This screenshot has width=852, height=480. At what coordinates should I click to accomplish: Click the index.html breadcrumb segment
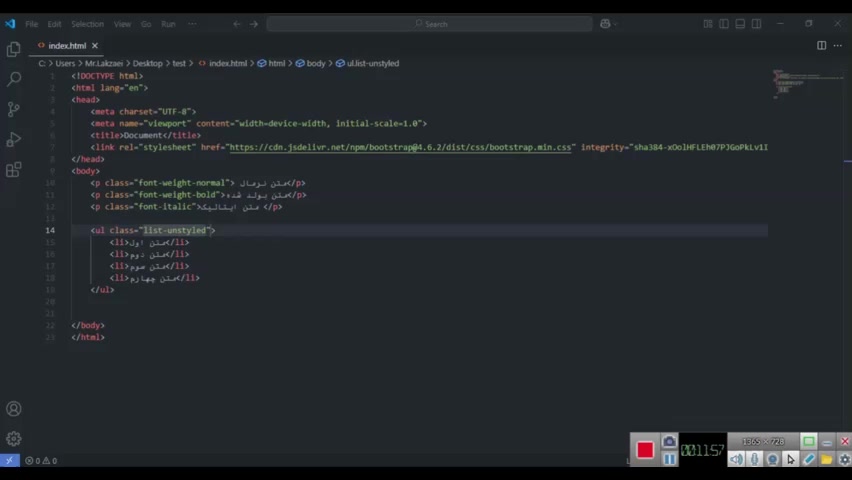[x=223, y=64]
